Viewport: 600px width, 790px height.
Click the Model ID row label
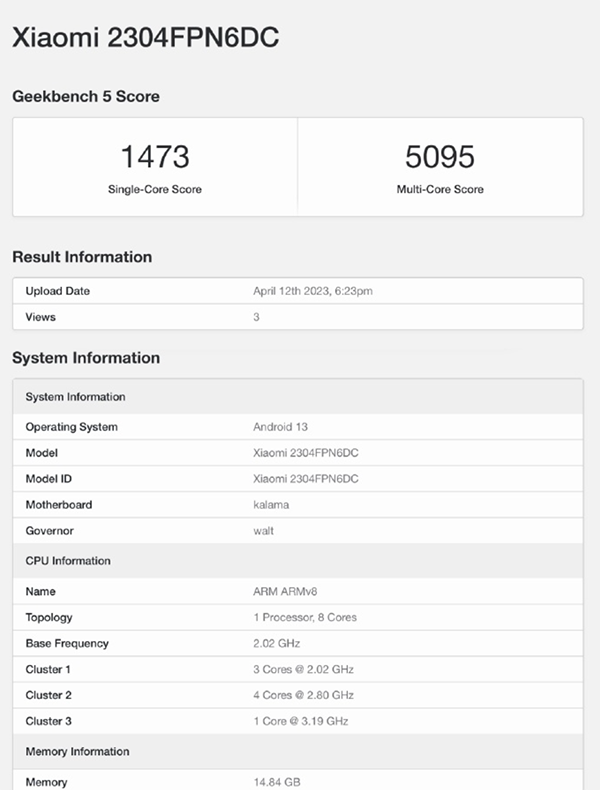tap(49, 479)
